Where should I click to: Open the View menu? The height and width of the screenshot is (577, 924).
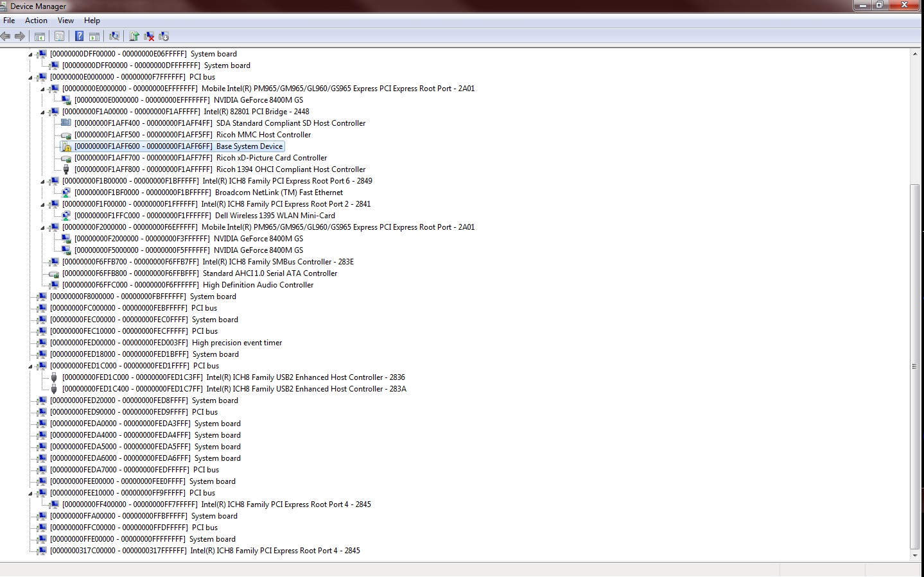tap(65, 21)
